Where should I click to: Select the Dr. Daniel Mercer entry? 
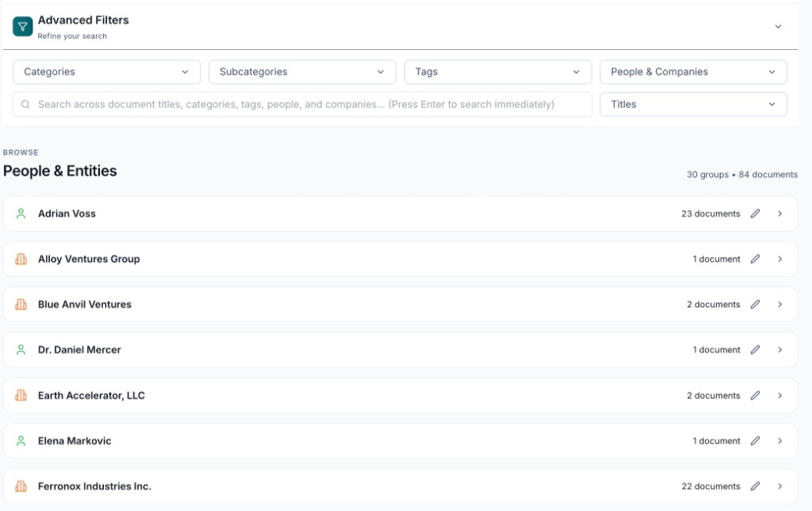[x=79, y=349]
